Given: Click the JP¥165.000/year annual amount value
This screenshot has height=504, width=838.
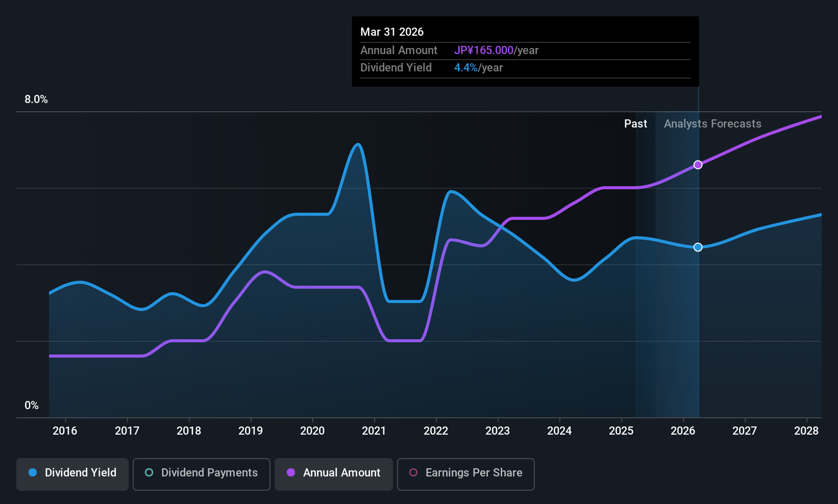Looking at the screenshot, I should 497,50.
